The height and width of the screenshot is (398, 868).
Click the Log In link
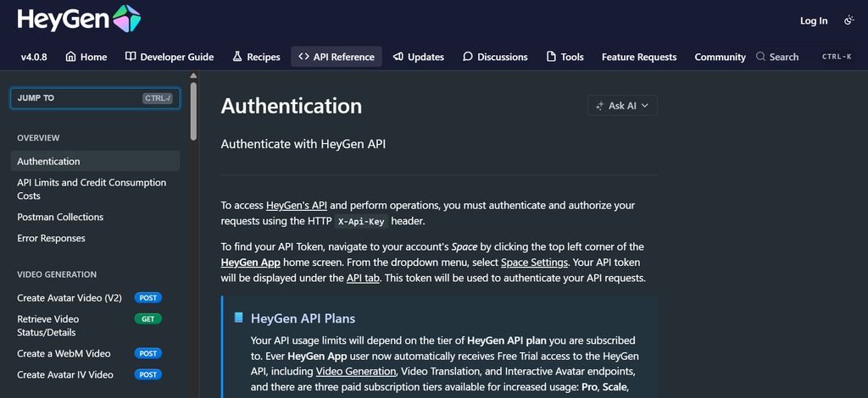click(814, 21)
